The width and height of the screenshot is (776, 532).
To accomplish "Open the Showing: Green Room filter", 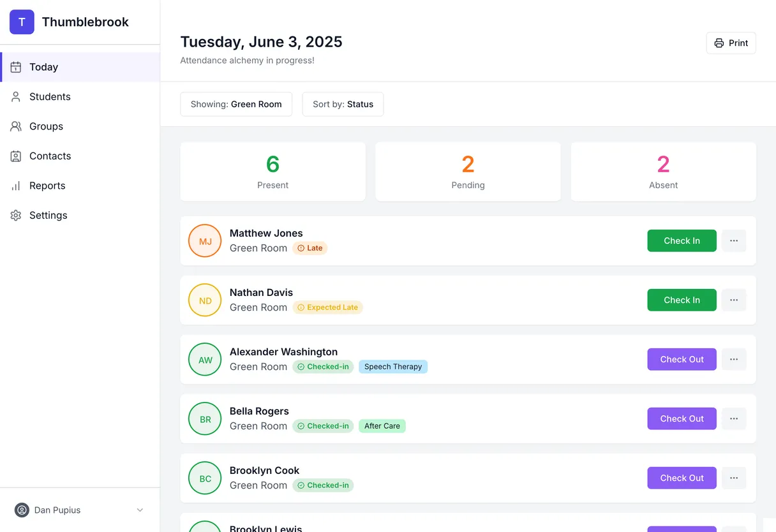I will point(236,104).
